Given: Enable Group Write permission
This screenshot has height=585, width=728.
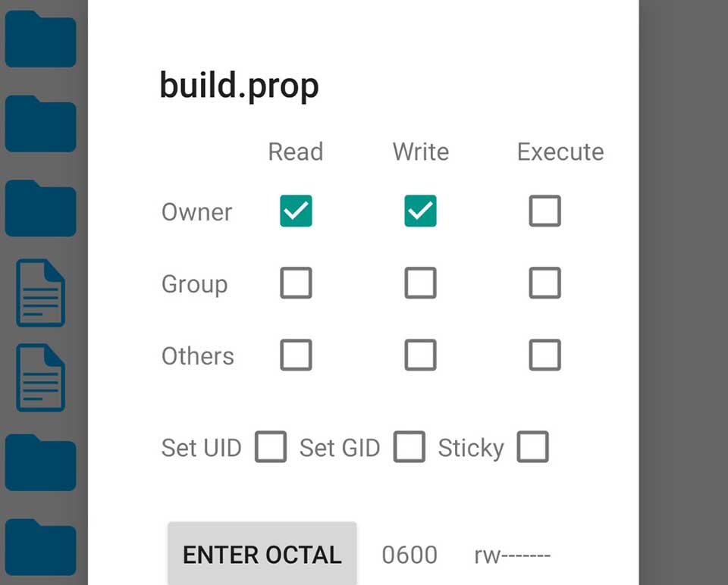Looking at the screenshot, I should pos(420,283).
